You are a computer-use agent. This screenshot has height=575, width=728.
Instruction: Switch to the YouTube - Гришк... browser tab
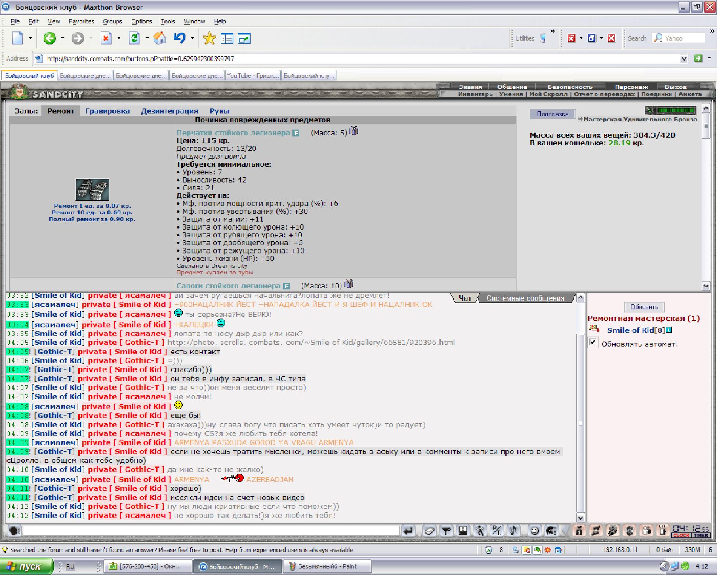click(253, 76)
